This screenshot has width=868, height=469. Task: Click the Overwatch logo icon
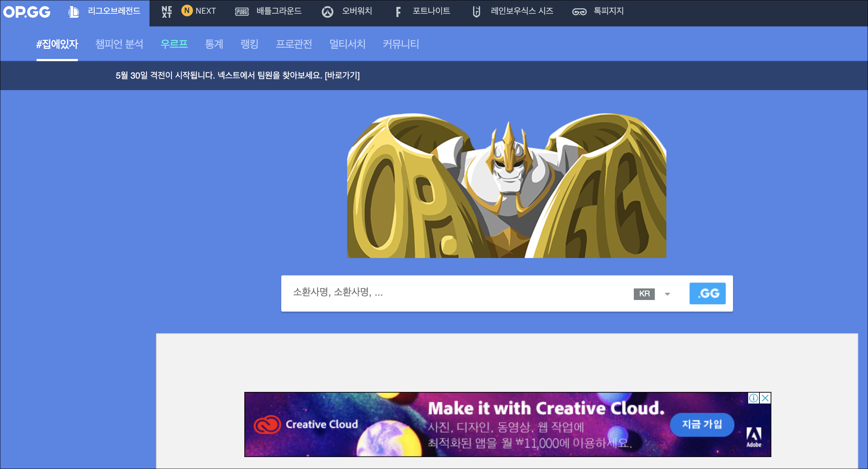click(328, 12)
